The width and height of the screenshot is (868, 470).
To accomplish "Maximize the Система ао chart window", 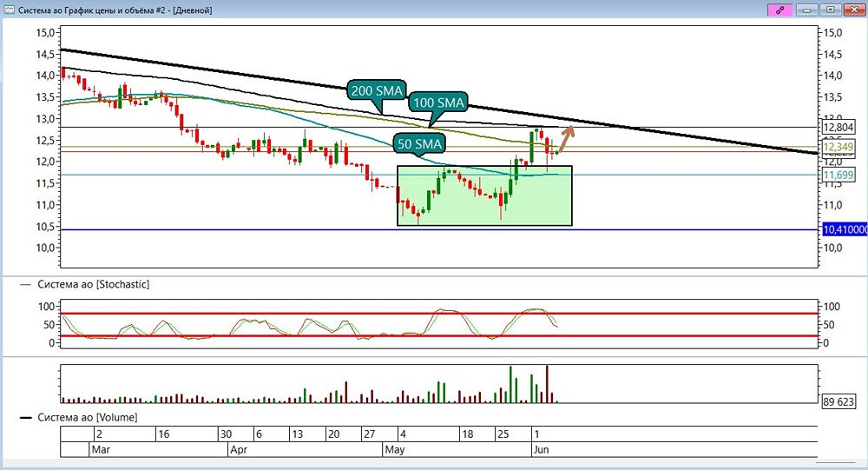I will point(831,10).
